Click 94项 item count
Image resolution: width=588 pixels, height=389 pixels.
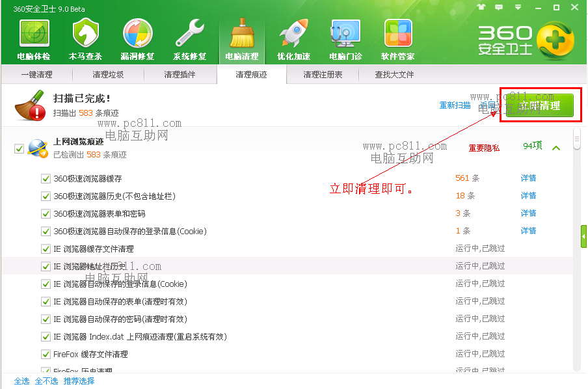pos(533,146)
